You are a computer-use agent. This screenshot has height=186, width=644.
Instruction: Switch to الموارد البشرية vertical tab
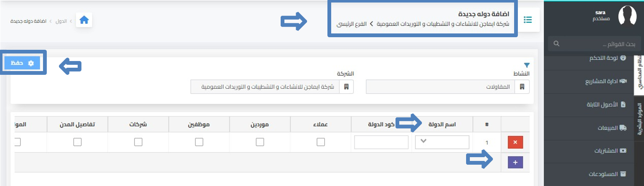(x=639, y=119)
